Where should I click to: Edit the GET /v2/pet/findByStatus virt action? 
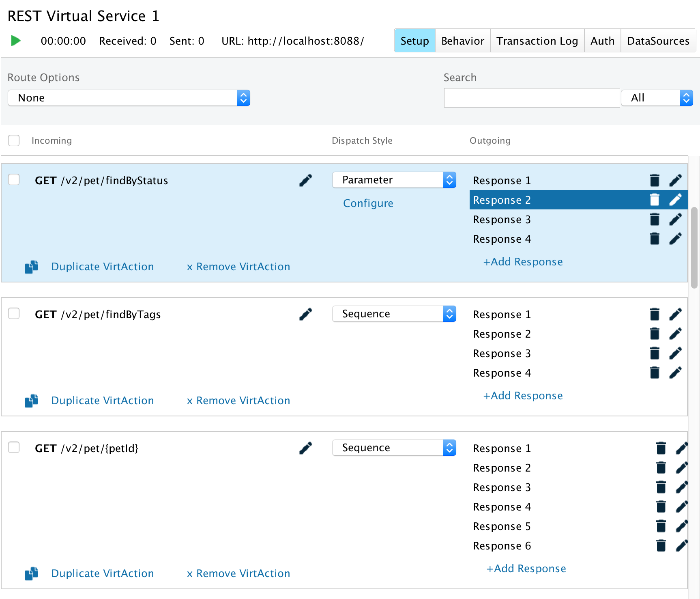[x=306, y=180]
